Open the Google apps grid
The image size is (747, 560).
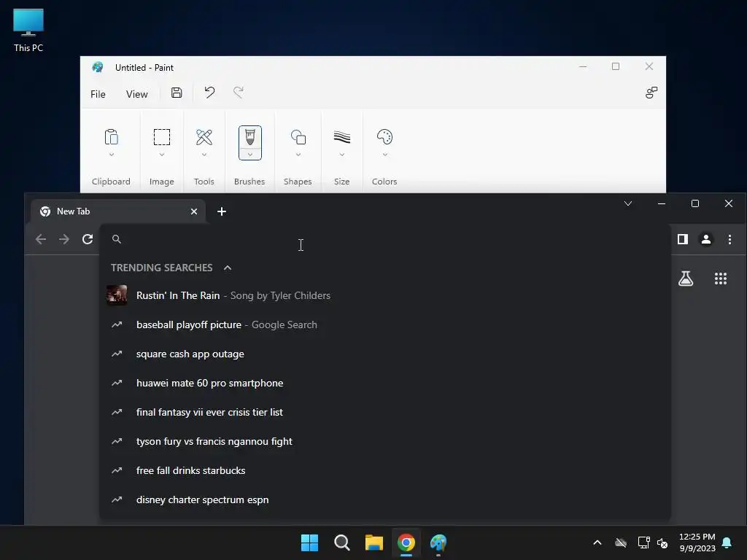pyautogui.click(x=720, y=279)
